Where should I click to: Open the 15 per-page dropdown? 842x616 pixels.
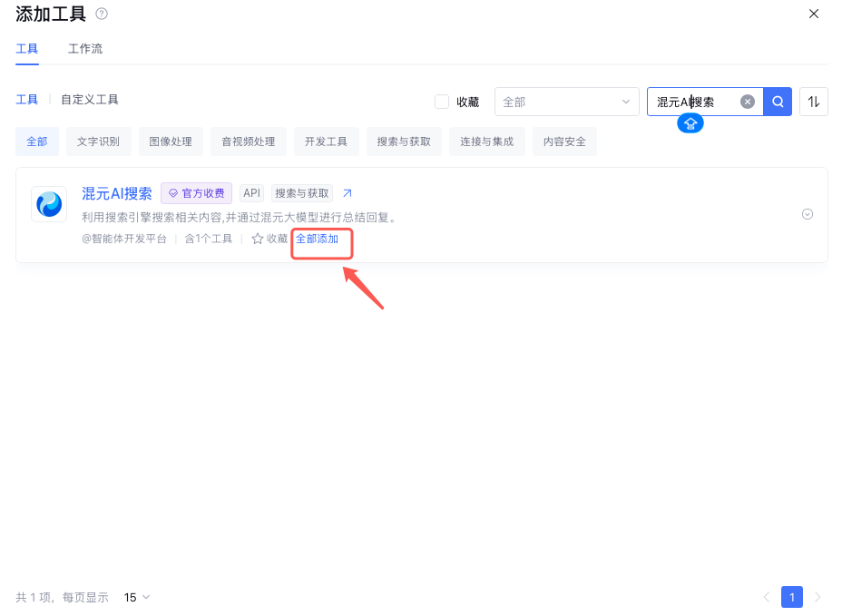click(136, 597)
